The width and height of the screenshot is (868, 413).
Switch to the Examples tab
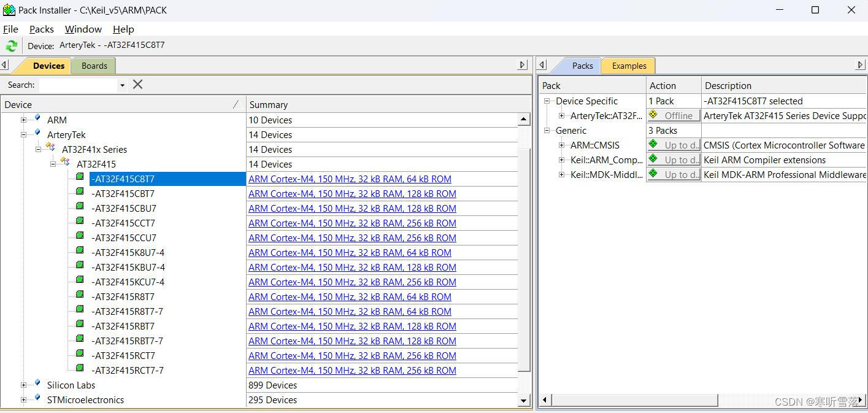(x=629, y=66)
